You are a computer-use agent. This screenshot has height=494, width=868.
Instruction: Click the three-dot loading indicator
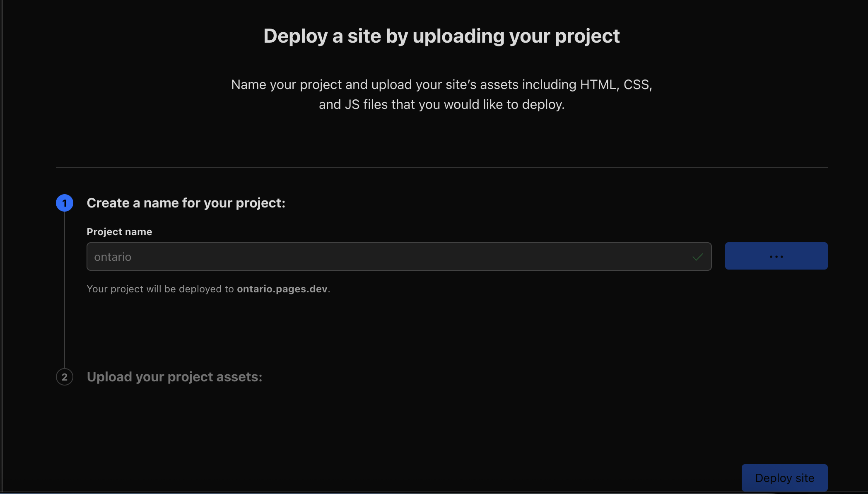click(776, 257)
